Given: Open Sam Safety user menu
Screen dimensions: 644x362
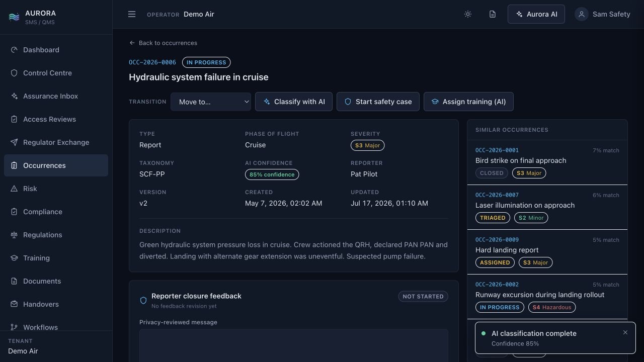Looking at the screenshot, I should tap(603, 14).
